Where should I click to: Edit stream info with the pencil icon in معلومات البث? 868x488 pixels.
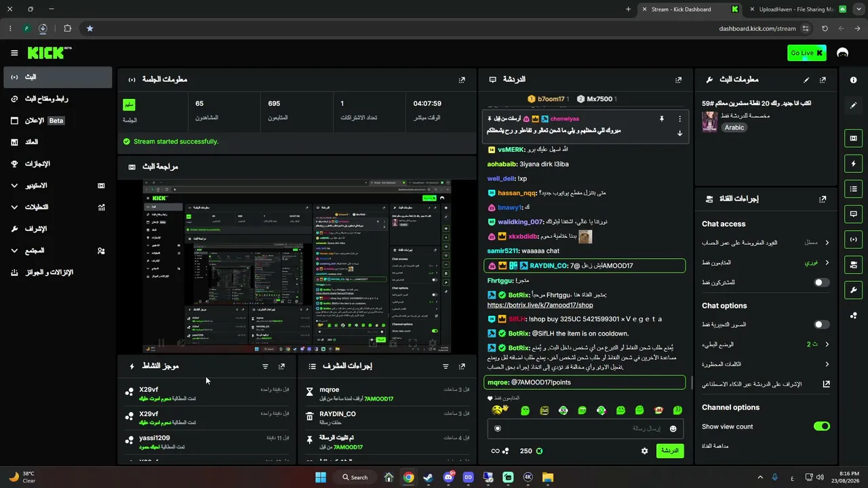(806, 79)
